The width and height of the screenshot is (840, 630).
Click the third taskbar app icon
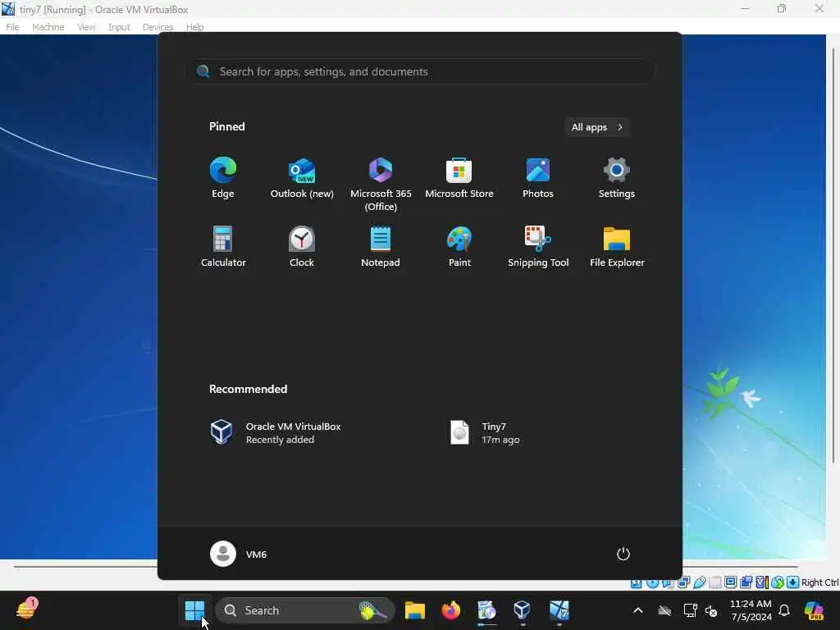[486, 610]
